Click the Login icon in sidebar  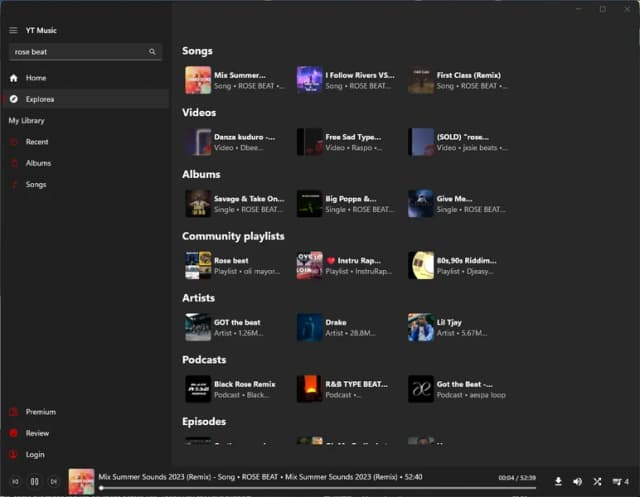(13, 455)
